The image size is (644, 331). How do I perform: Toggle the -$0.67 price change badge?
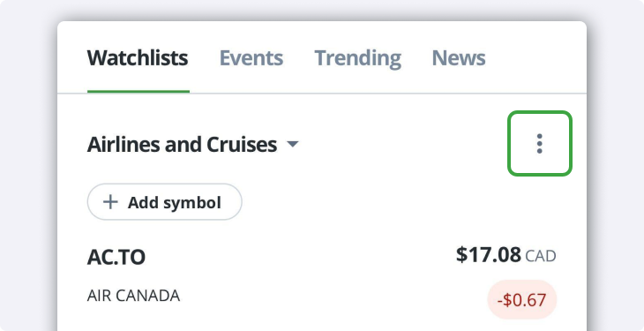point(521,300)
